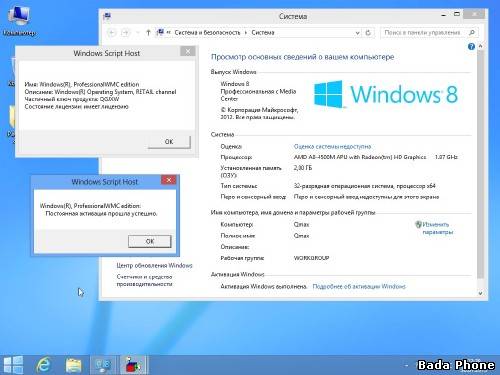500x375 pixels.
Task: Launch Internet Explorer from the taskbar
Action: coord(43,365)
